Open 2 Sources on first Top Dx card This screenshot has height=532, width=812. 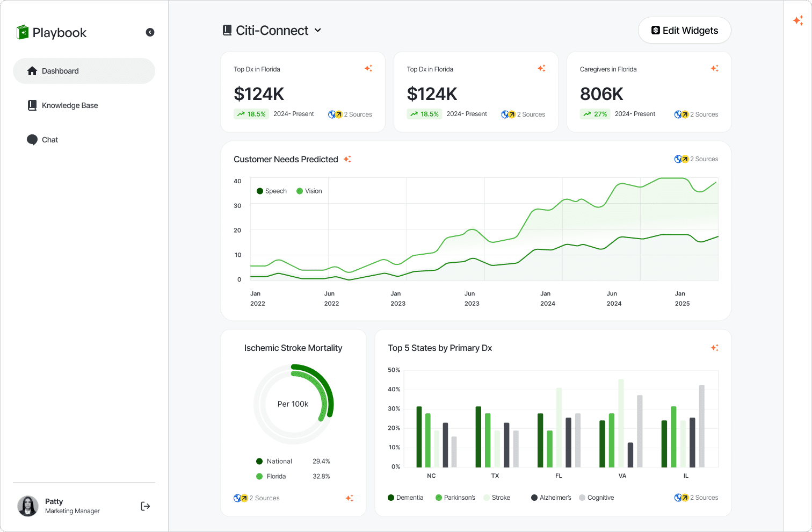350,114
